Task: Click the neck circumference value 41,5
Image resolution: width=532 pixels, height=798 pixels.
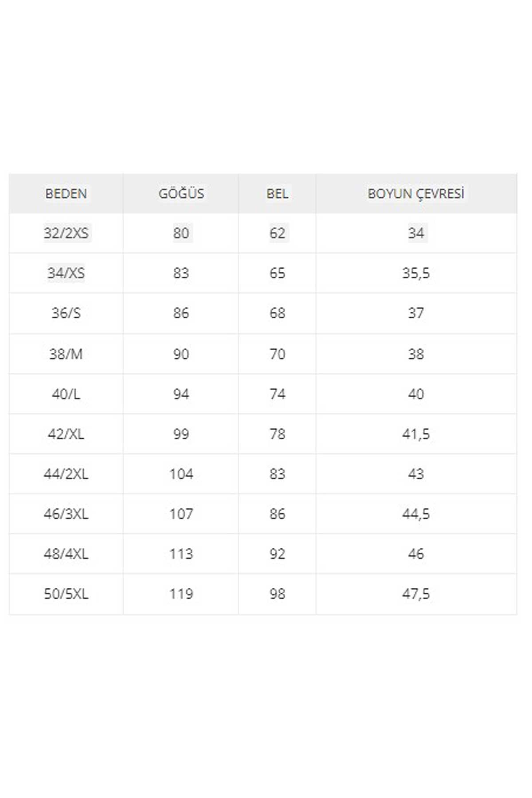Action: tap(416, 434)
